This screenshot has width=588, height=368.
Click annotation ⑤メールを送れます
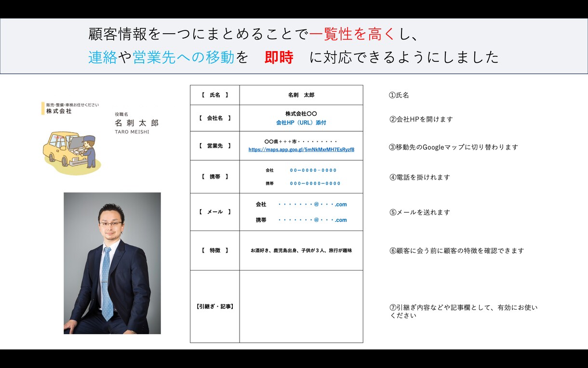[419, 212]
